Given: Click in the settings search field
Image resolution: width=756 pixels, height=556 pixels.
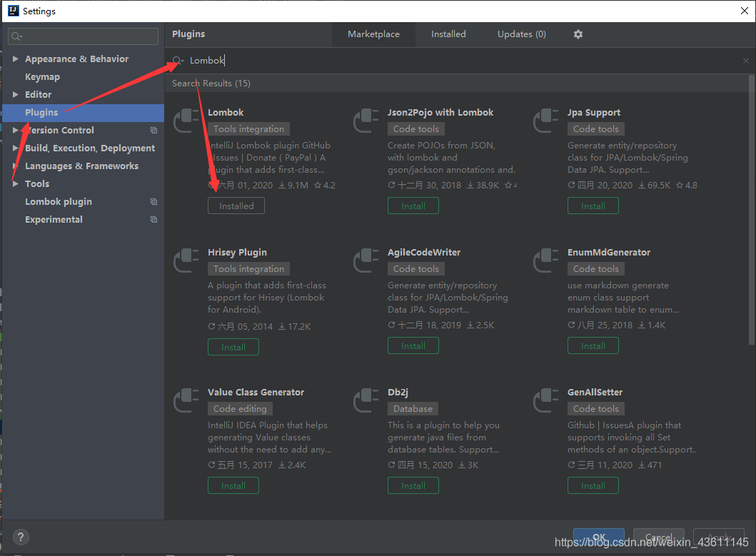Looking at the screenshot, I should click(83, 36).
